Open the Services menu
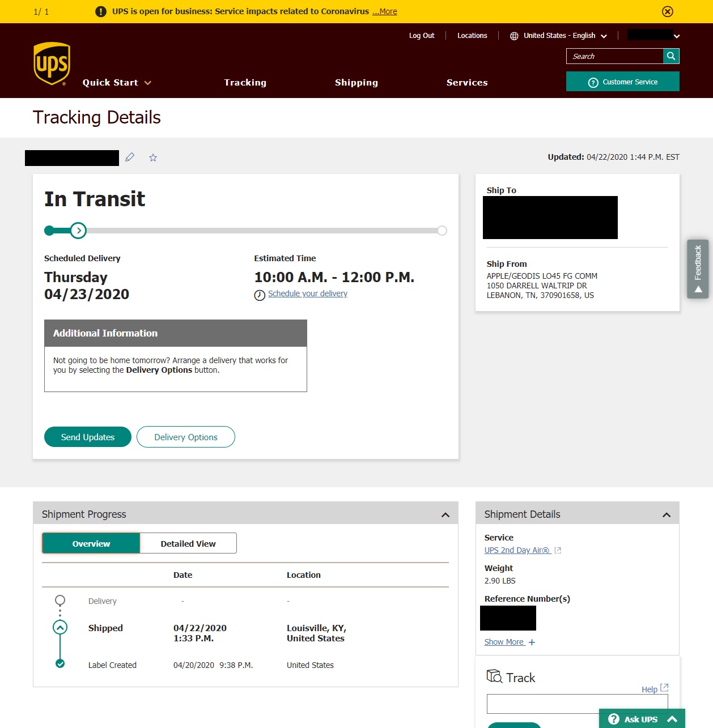This screenshot has height=728, width=713. click(467, 82)
